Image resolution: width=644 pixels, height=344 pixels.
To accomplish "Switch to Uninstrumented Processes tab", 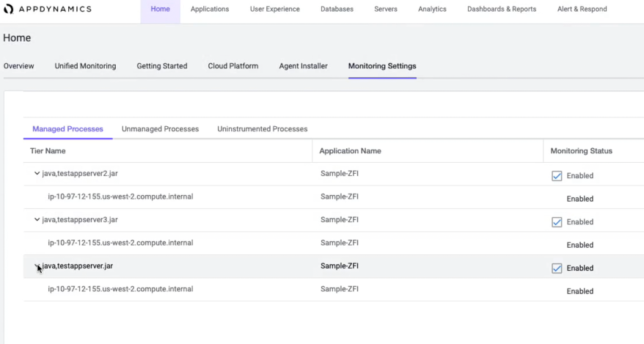I will [x=262, y=129].
